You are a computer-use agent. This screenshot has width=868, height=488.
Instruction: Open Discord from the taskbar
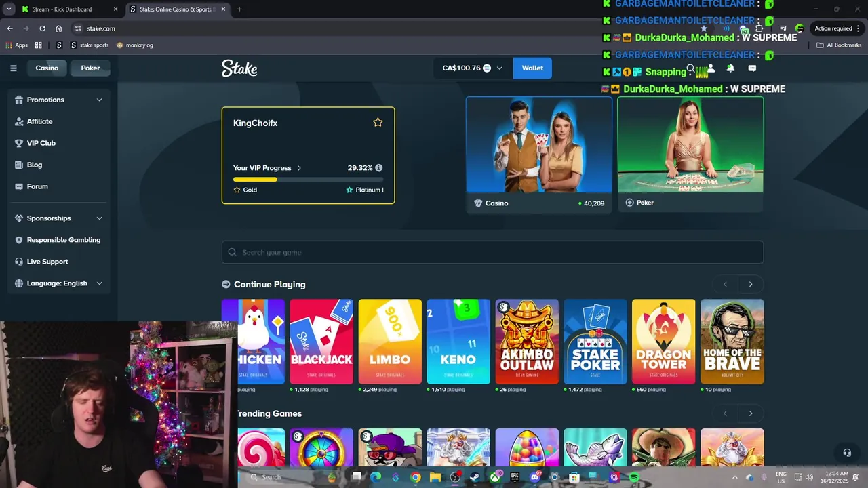[x=534, y=477]
